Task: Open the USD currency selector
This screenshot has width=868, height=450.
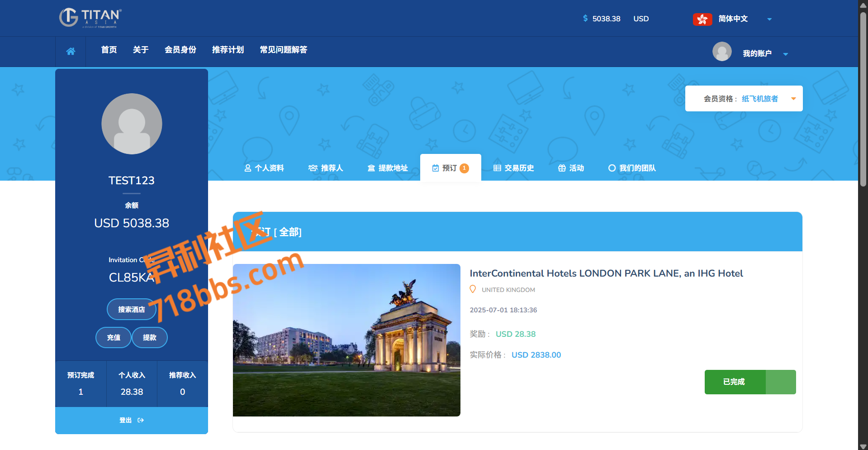Action: click(641, 19)
